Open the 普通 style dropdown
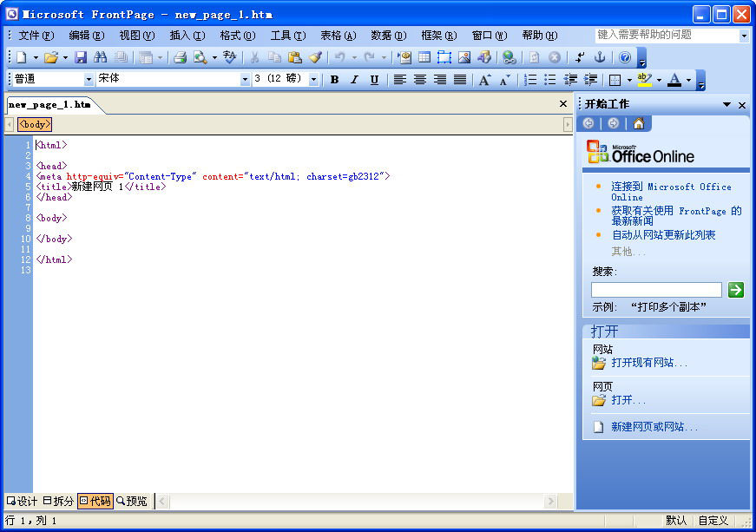Screen dimensions: 756x532 pos(89,80)
